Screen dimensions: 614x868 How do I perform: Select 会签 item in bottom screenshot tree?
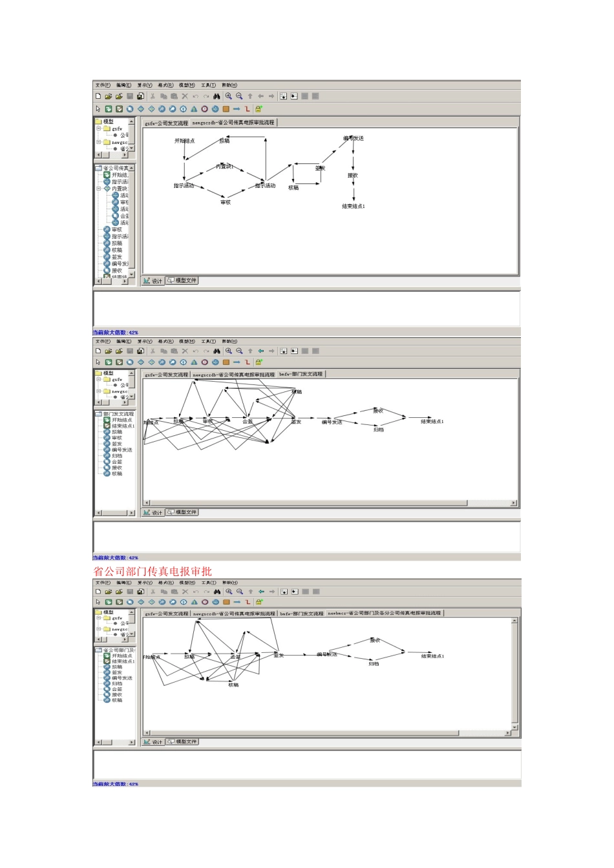tap(116, 689)
